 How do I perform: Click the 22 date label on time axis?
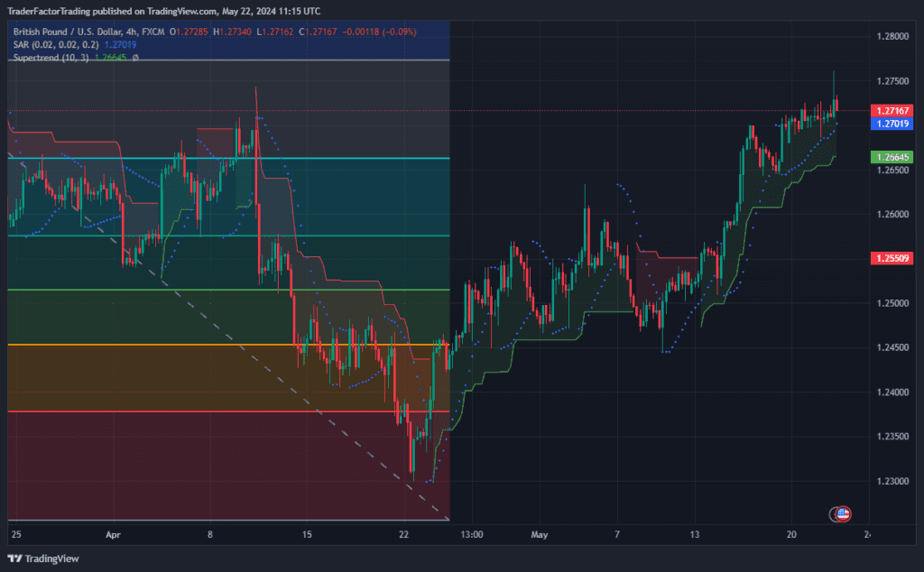pyautogui.click(x=403, y=535)
